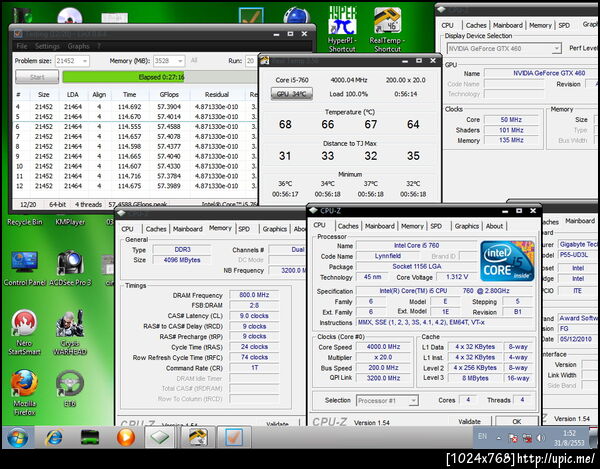Open the Memory (MiB) dropdown in LinX

(x=169, y=61)
